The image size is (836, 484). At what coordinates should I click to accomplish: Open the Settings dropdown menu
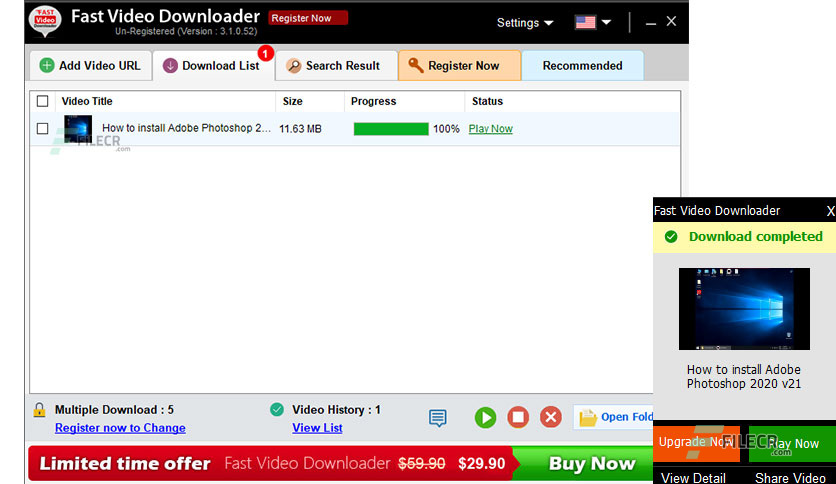(525, 23)
